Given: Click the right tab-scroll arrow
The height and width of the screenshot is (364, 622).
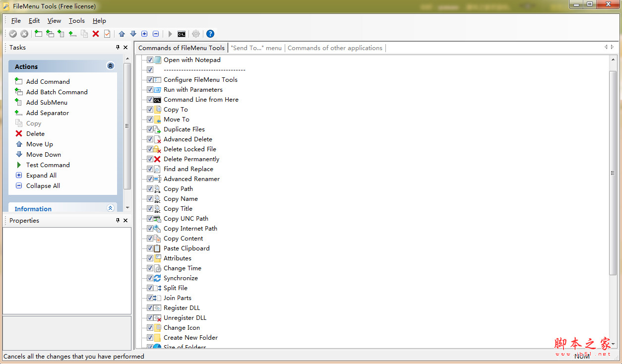Looking at the screenshot, I should [612, 47].
